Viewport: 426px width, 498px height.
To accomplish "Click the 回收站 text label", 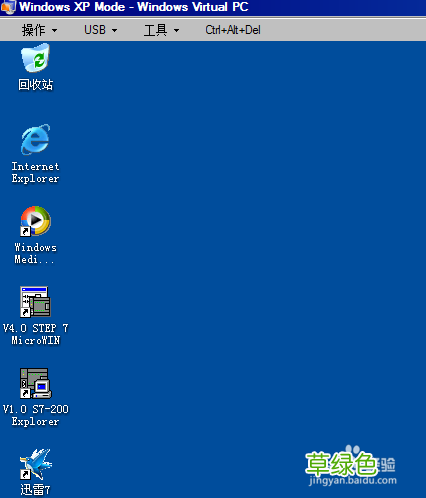I will click(35, 85).
